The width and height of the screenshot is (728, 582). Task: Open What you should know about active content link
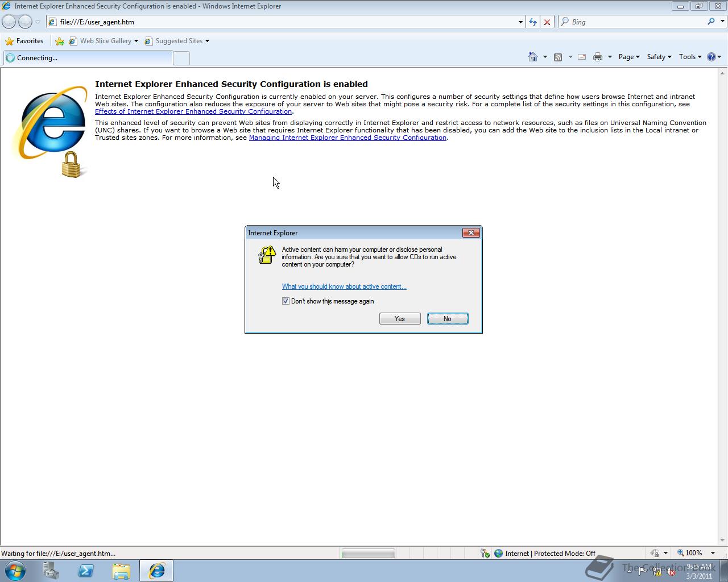click(344, 286)
